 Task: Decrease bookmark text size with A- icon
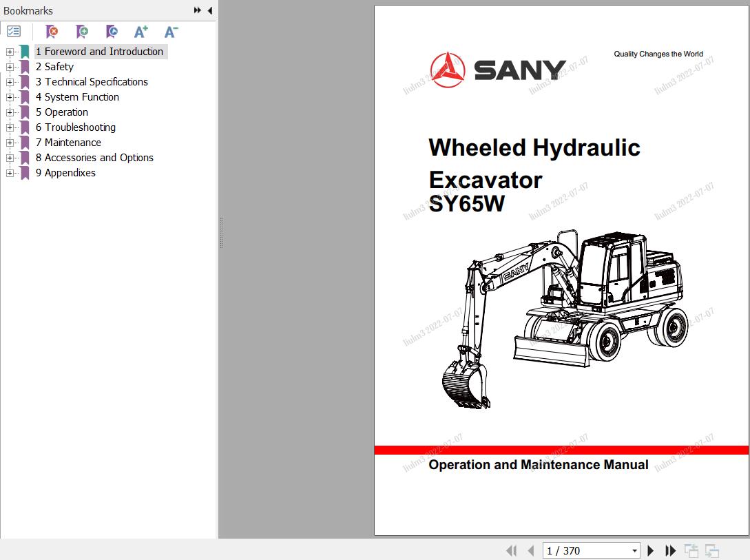[x=171, y=32]
